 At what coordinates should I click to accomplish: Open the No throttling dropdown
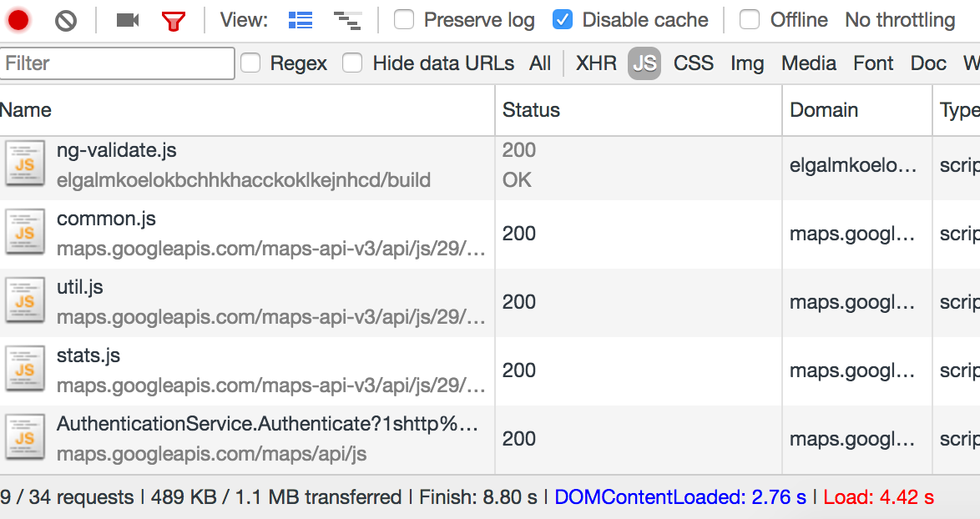click(900, 19)
